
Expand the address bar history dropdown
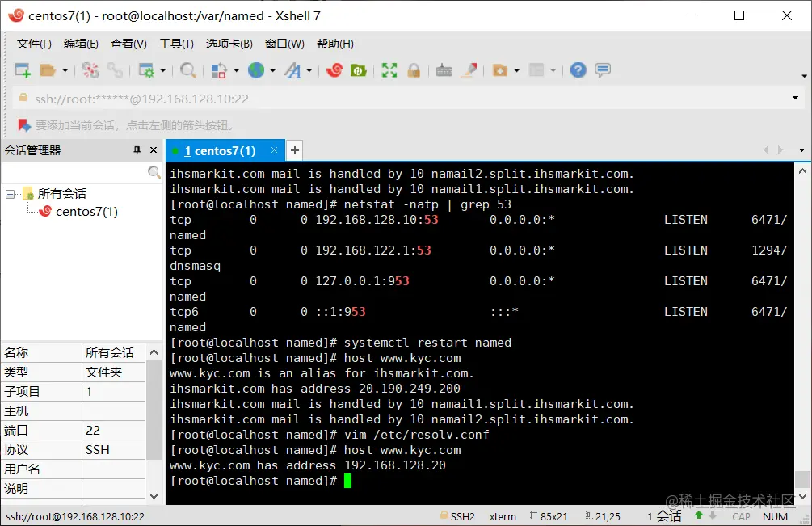(795, 98)
